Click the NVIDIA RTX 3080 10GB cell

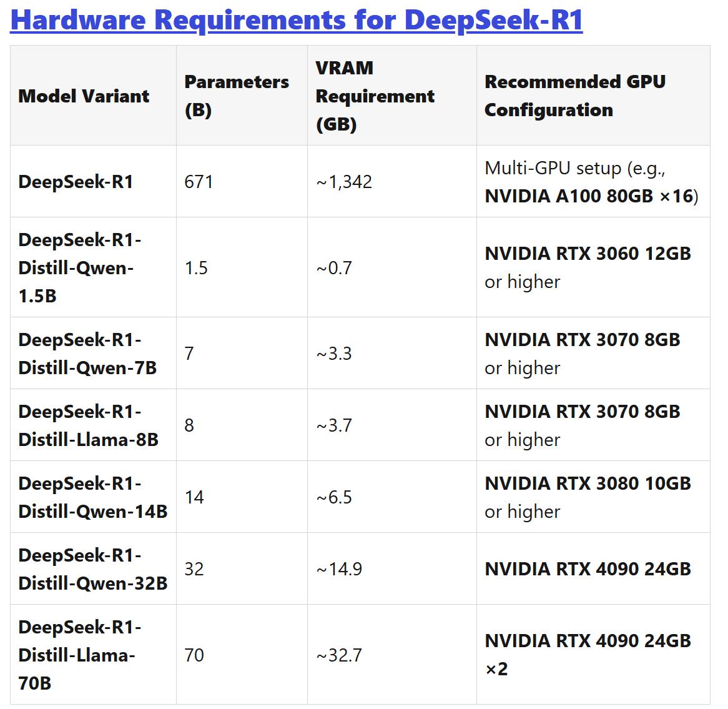[x=593, y=497]
